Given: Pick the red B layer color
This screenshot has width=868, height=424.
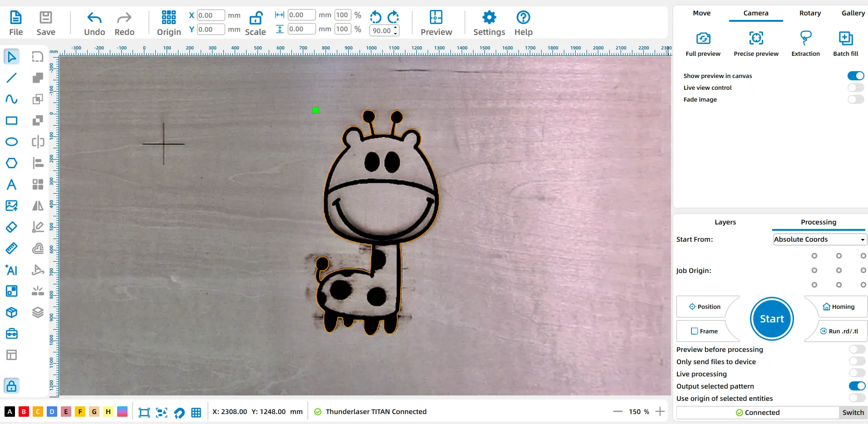Looking at the screenshot, I should tap(24, 412).
